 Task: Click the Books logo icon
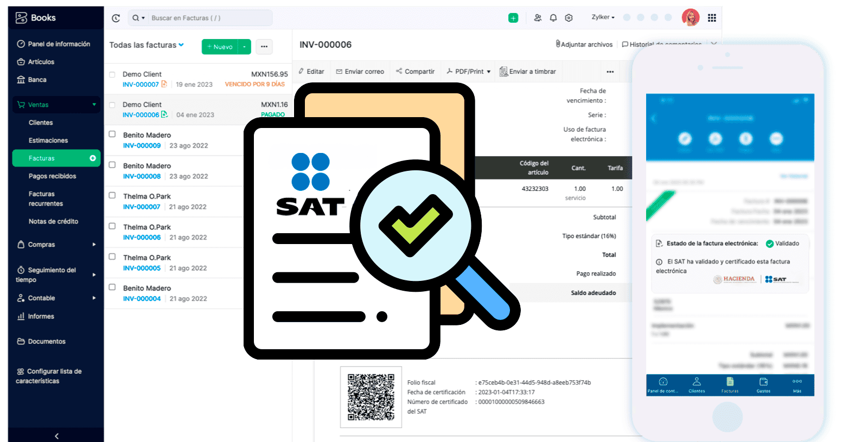[x=21, y=18]
